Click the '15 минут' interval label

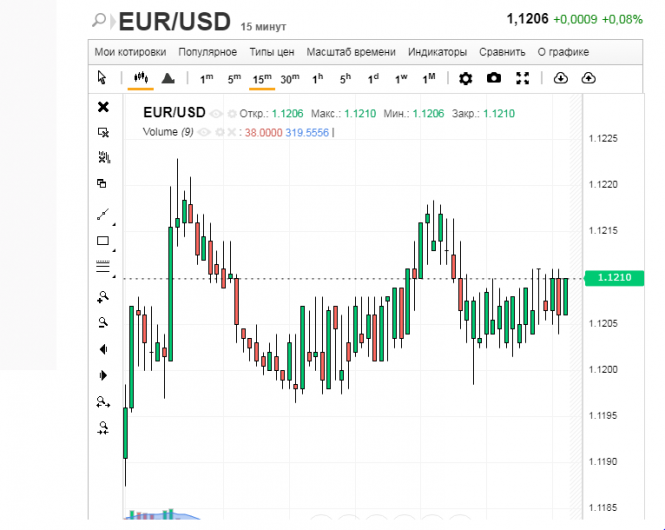(263, 27)
